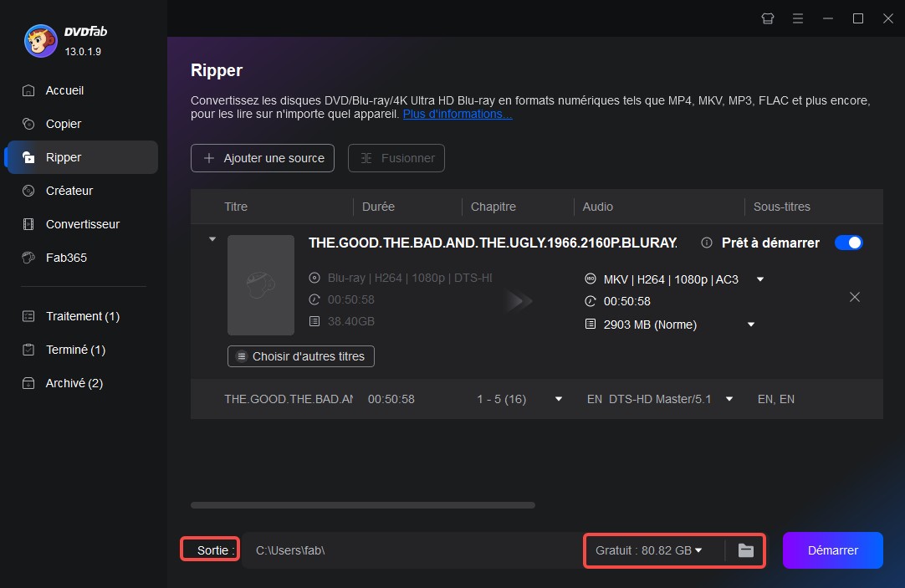Click the Sous-titres column header
Image resolution: width=905 pixels, height=588 pixels.
(x=781, y=207)
